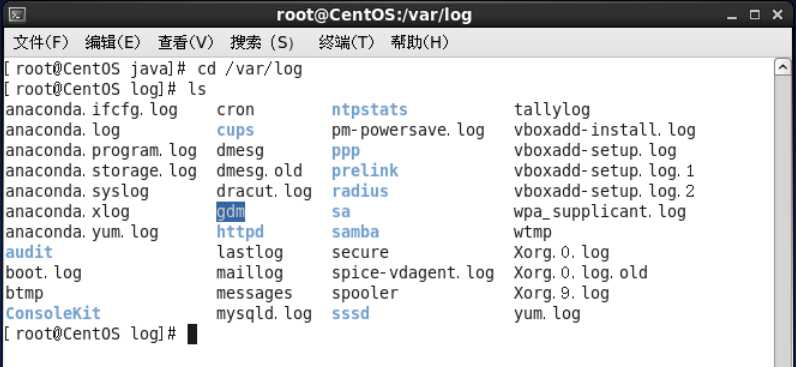Click the cursor block at the prompt
The width and height of the screenshot is (796, 367).
(192, 334)
